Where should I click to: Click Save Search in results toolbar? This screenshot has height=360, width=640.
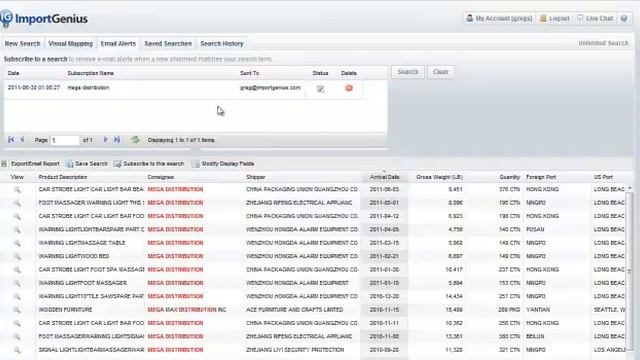coord(87,164)
